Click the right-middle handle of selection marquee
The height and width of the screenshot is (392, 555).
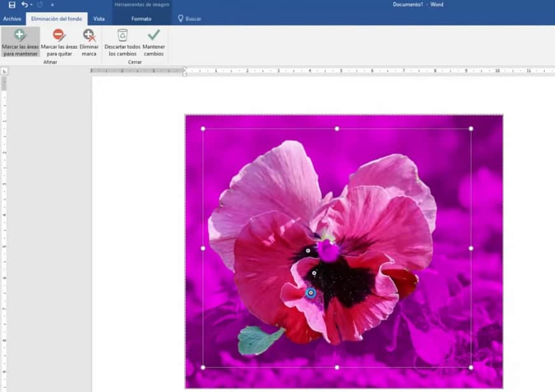click(471, 248)
